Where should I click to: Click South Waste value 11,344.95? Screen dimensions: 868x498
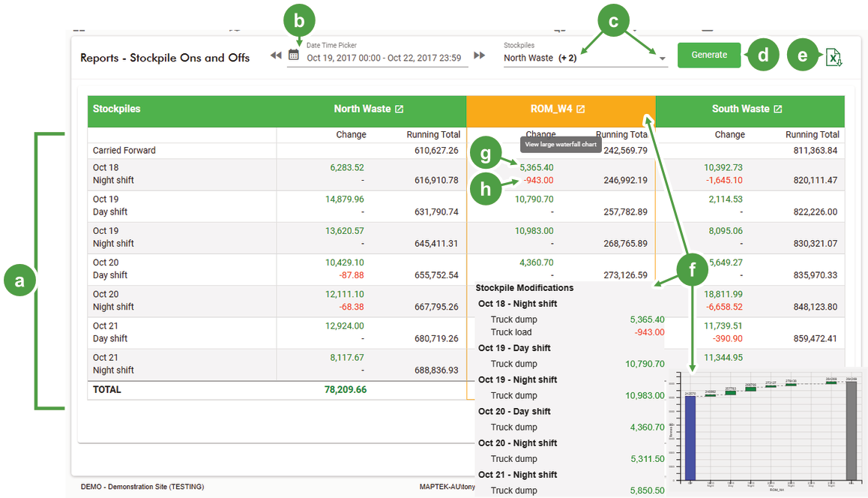723,358
